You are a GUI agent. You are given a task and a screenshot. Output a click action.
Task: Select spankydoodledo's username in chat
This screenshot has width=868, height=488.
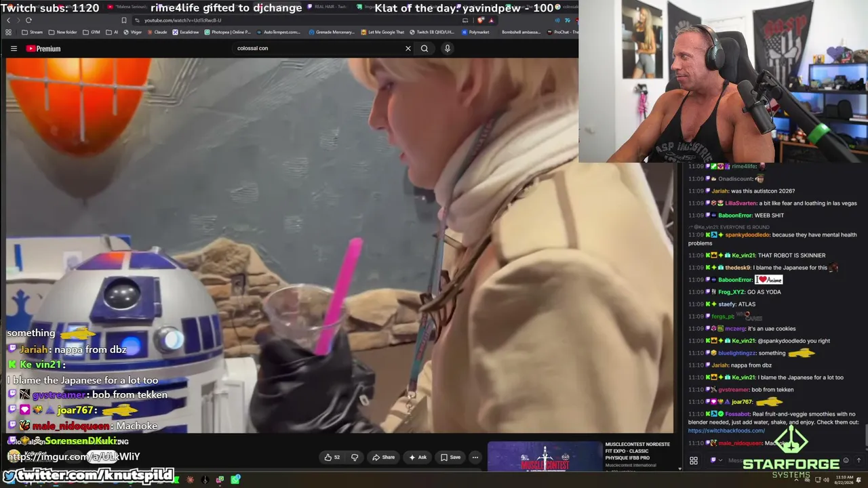tap(747, 235)
